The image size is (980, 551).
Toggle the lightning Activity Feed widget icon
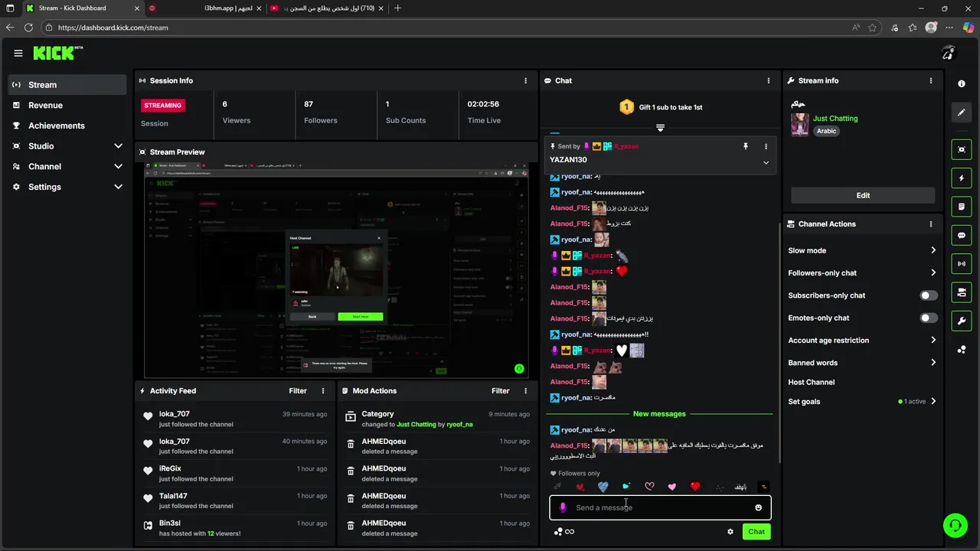[x=962, y=178]
